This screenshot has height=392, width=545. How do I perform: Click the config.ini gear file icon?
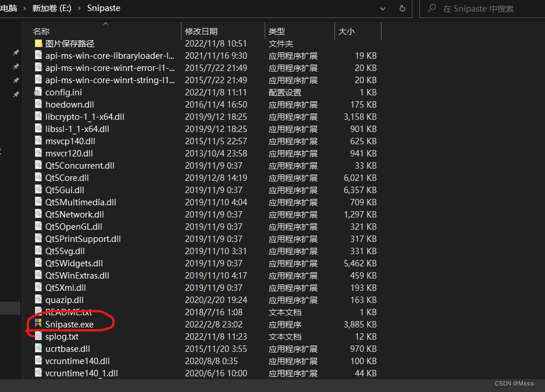38,92
